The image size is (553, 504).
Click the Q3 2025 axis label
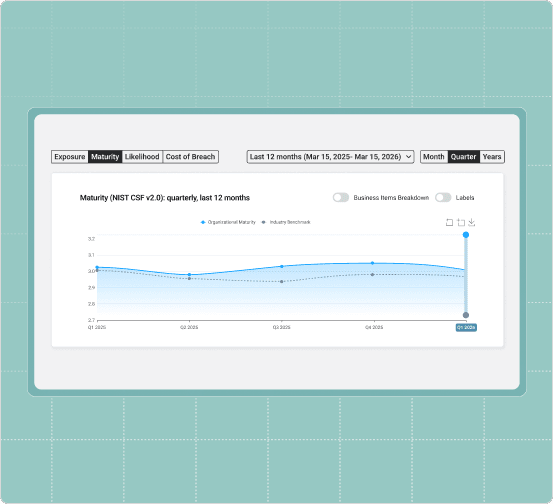pyautogui.click(x=281, y=327)
